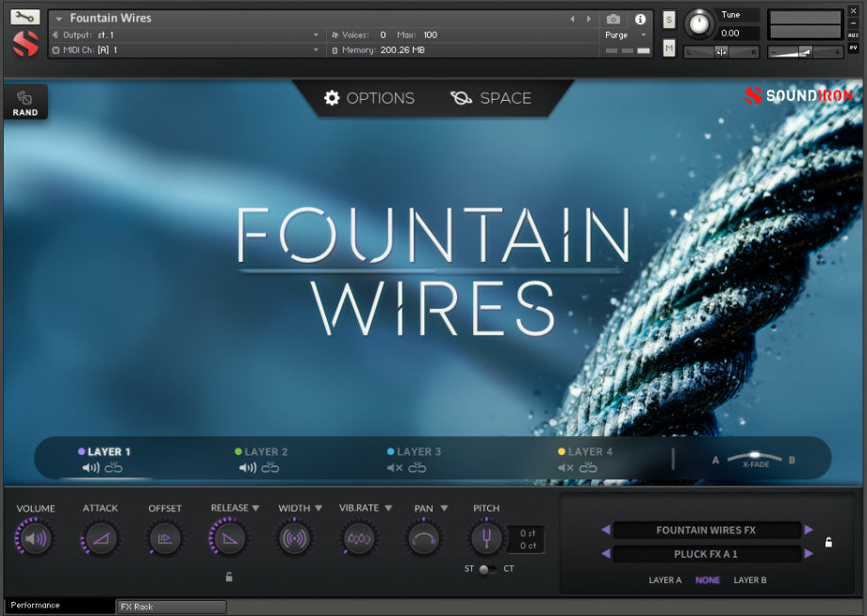The height and width of the screenshot is (616, 867).
Task: Choose the None assignment button
Action: click(x=708, y=580)
